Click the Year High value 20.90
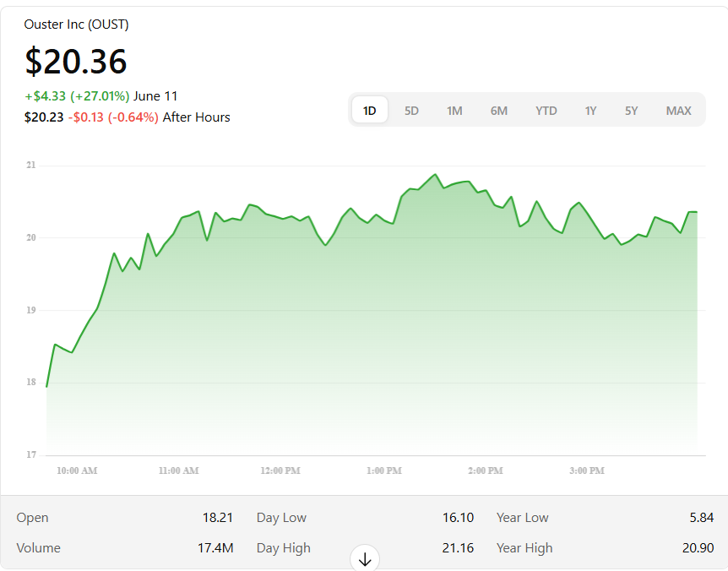The image size is (728, 571). pyautogui.click(x=698, y=548)
